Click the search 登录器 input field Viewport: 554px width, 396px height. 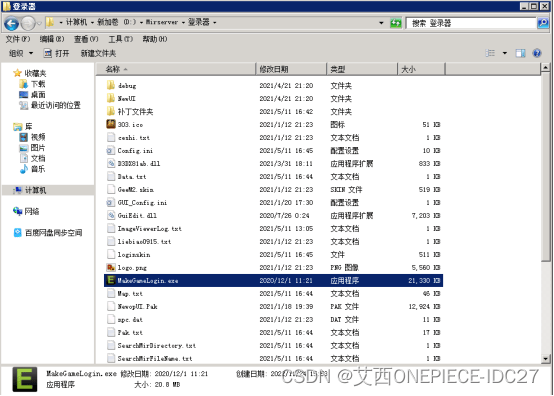point(471,23)
